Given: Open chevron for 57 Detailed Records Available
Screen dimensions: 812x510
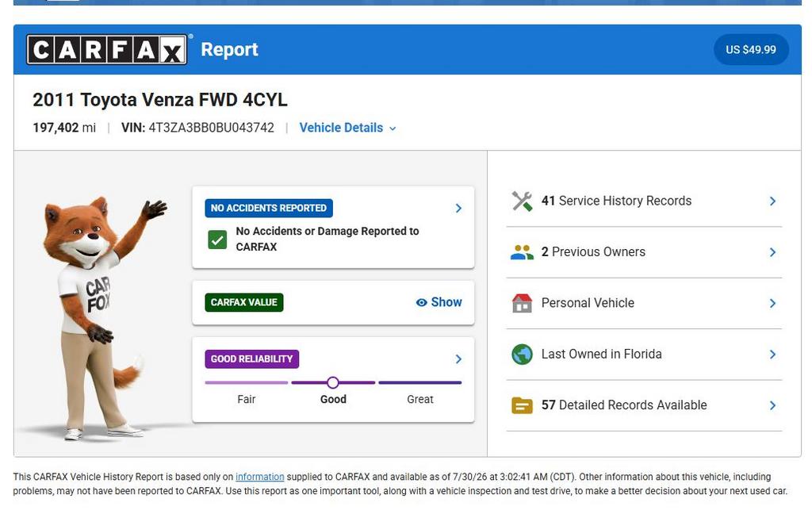Looking at the screenshot, I should [x=772, y=405].
